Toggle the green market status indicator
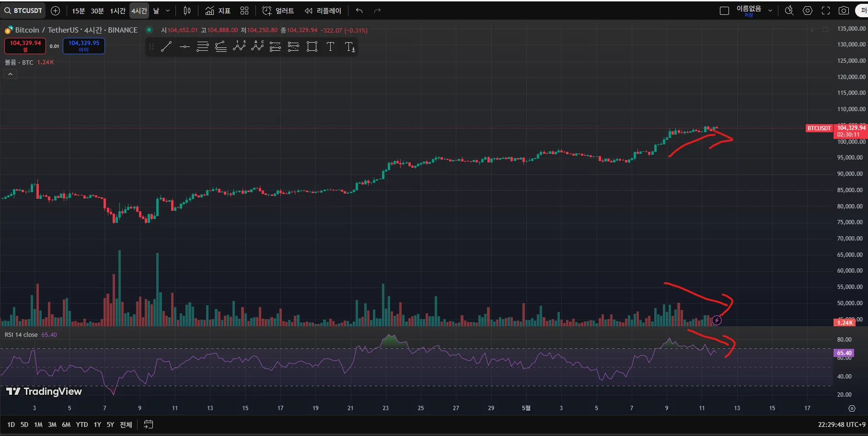Screen dimensions: 868x436 click(x=149, y=30)
